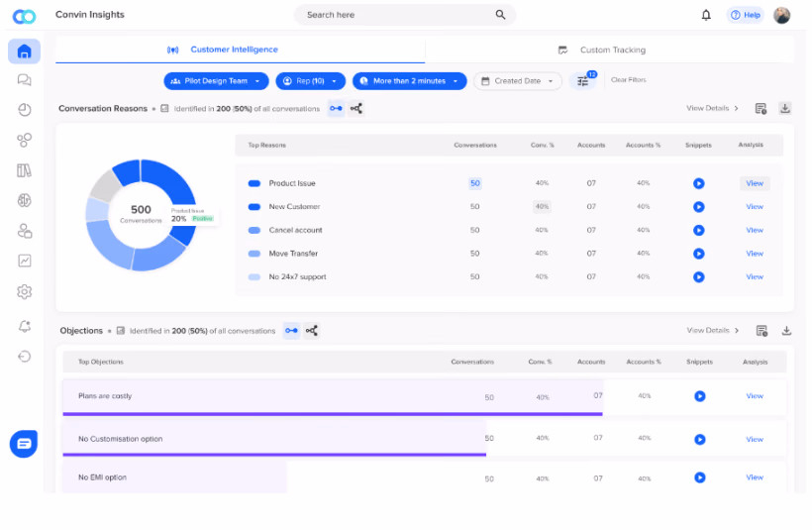812x530 pixels.
Task: View analysis for Product Issue
Action: [755, 183]
